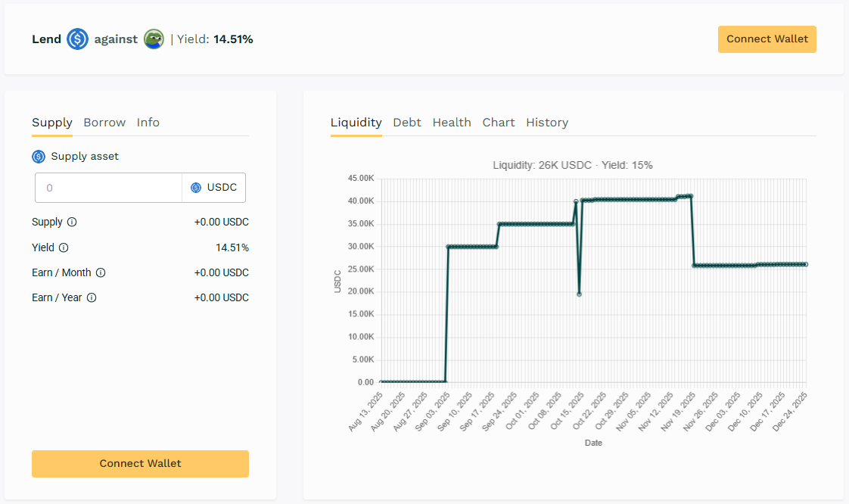Show the Debt chart tab
849x504 pixels.
point(407,123)
